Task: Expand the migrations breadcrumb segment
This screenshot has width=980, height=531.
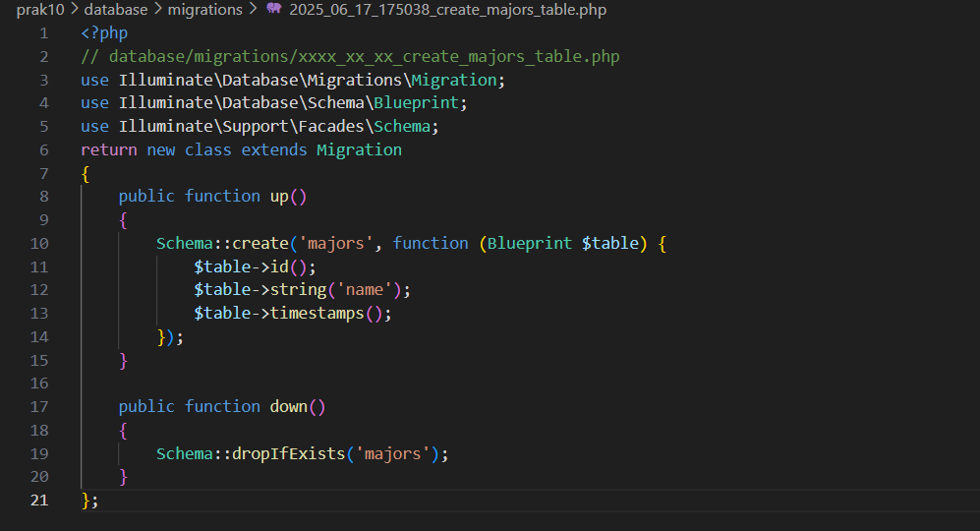Action: point(204,10)
